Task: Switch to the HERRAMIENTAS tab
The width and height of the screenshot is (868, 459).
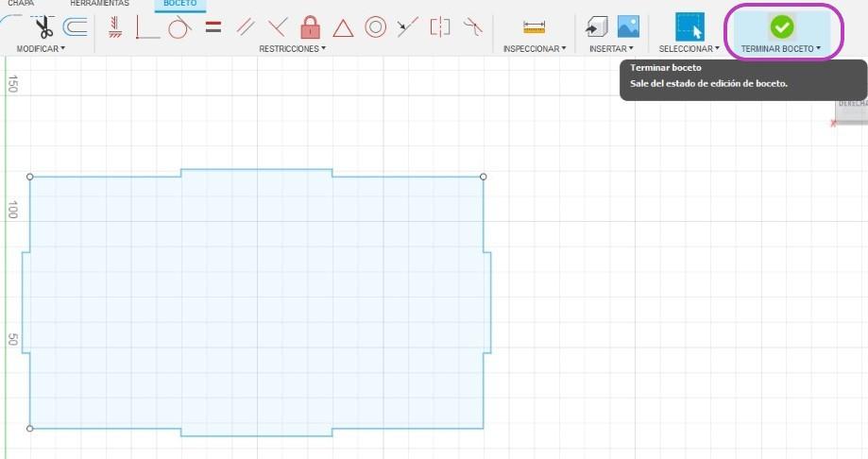Action: pos(99,4)
